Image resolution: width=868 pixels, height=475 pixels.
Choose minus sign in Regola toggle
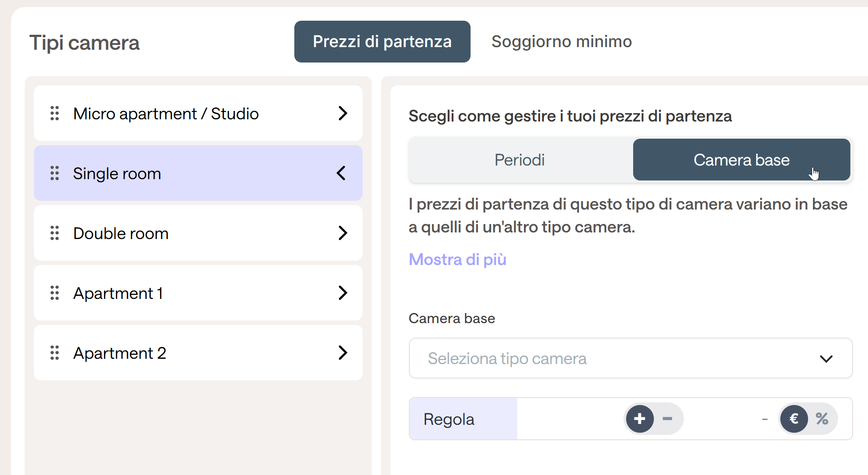coord(668,419)
